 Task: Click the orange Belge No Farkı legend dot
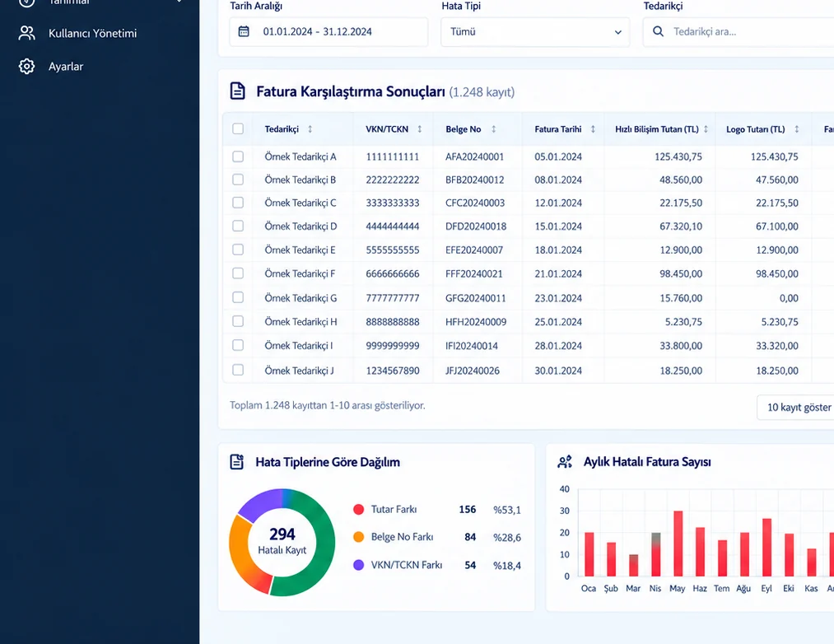click(358, 537)
